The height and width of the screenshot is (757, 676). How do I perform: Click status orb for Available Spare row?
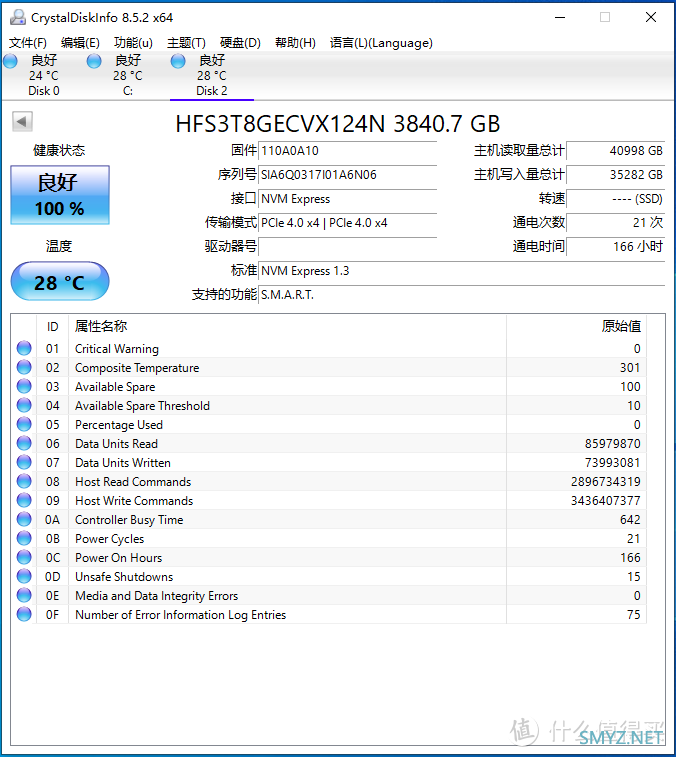(24, 386)
